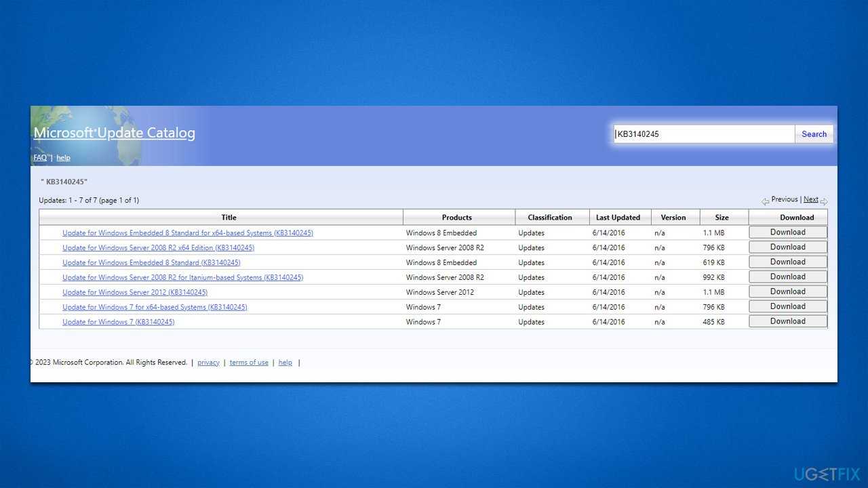Open Update for Windows 7 for x64-based Systems
The width and height of the screenshot is (868, 488).
[155, 308]
